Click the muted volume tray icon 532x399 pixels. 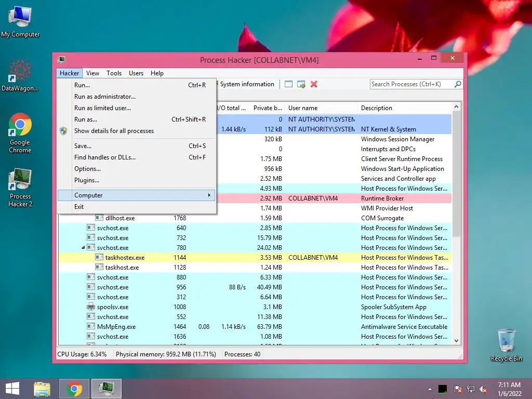pos(483,389)
